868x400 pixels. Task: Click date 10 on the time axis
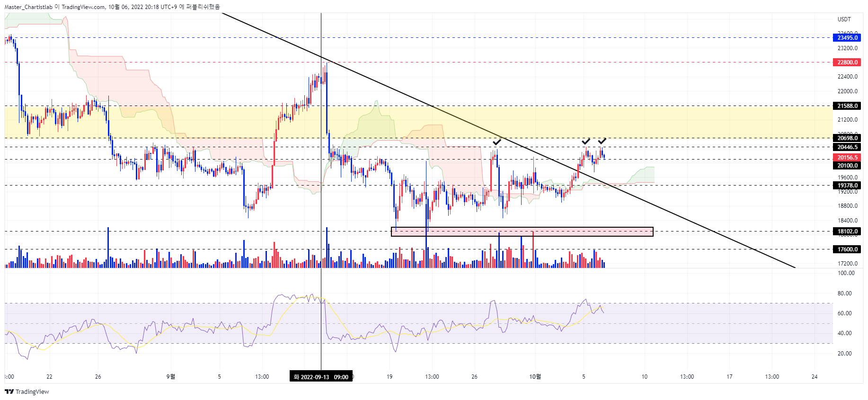click(645, 377)
